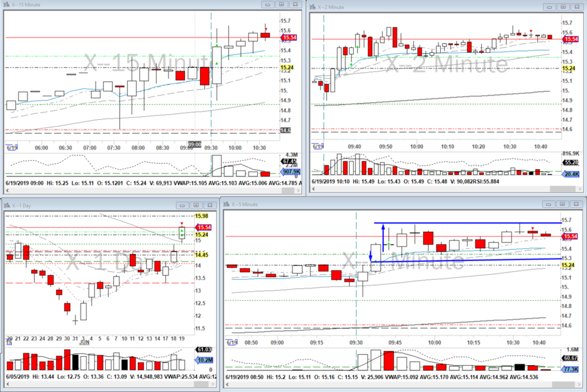Screen dimensions: 587x392
Task: Minimize the X--15 Minute chart window
Action: click(267, 5)
